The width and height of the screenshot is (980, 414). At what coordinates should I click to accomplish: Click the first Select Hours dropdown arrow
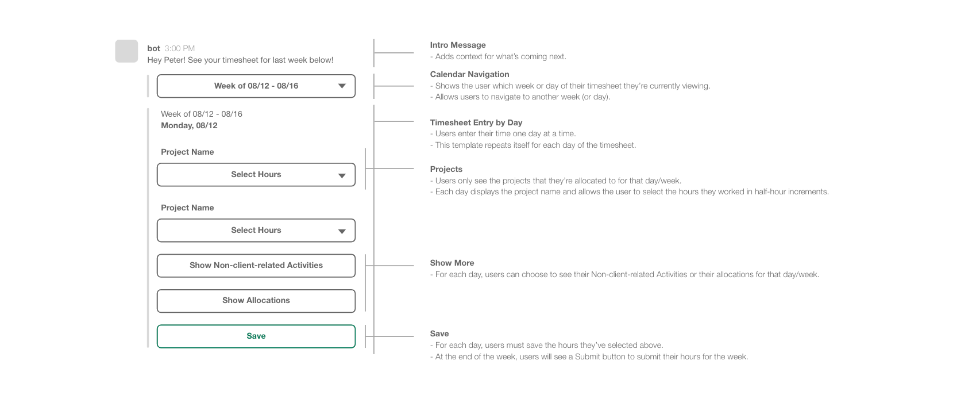pos(342,175)
